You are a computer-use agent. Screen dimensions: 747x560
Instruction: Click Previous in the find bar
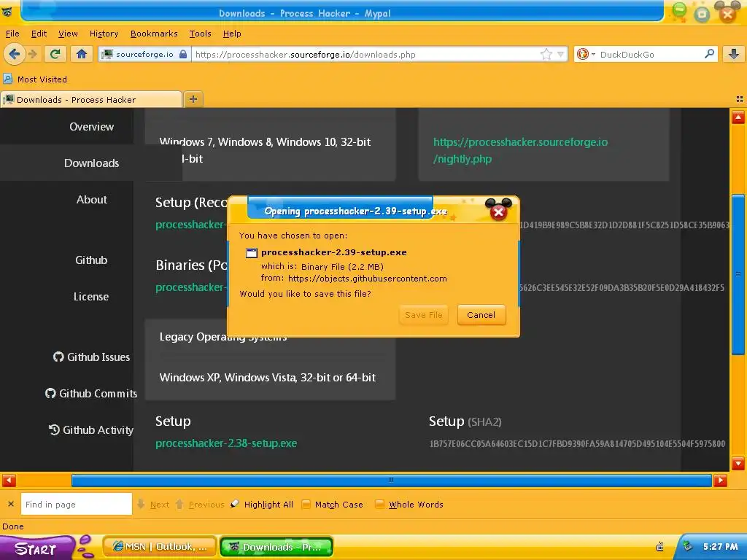[x=200, y=504]
